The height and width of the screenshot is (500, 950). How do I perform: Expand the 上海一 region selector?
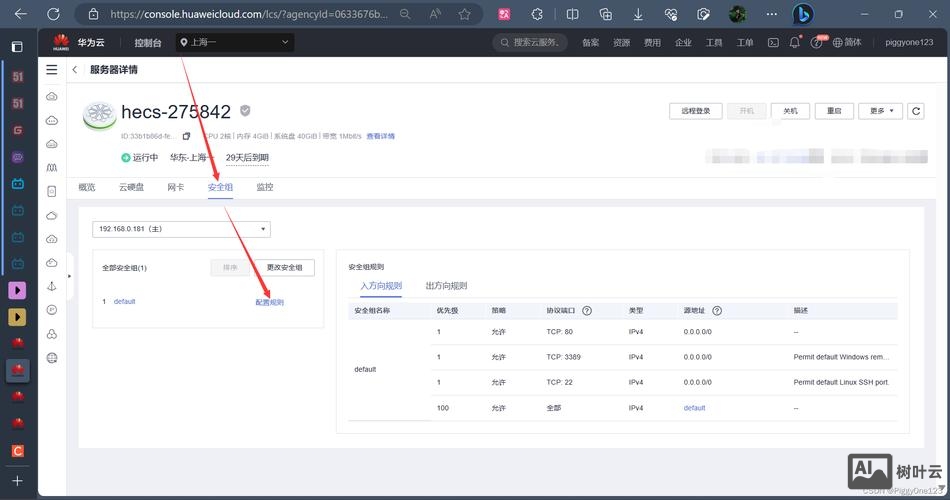point(234,43)
